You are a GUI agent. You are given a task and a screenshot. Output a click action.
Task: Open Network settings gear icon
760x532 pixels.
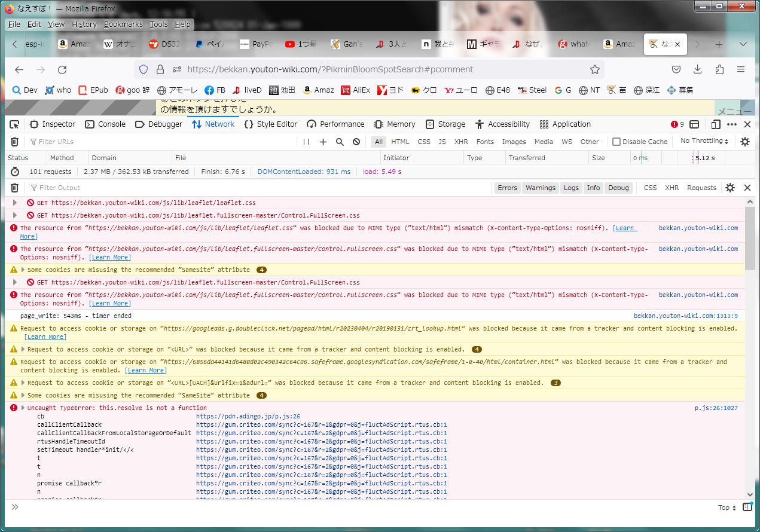tap(744, 142)
